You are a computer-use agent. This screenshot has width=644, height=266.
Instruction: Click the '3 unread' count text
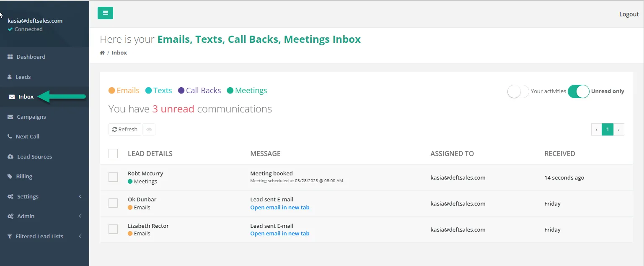point(173,109)
